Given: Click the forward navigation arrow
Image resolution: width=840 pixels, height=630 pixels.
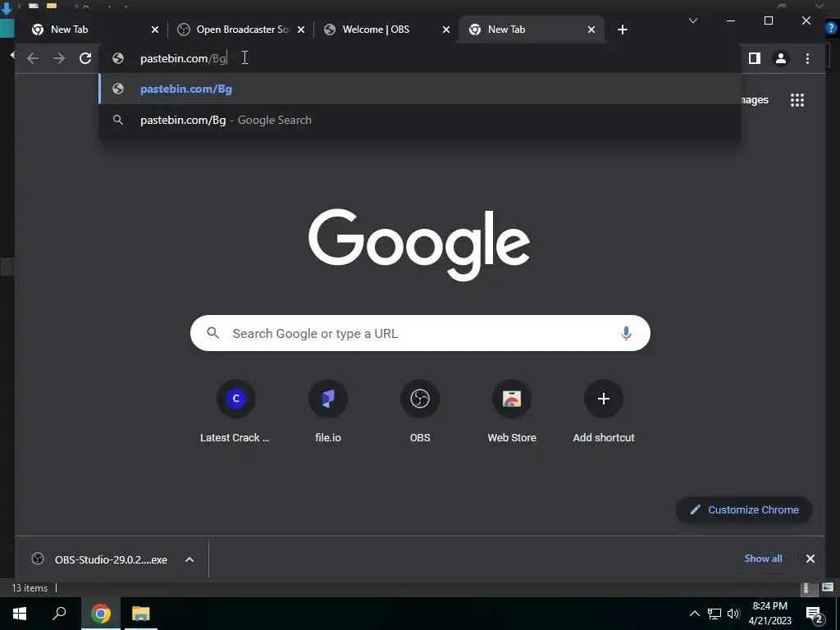Looking at the screenshot, I should (59, 58).
